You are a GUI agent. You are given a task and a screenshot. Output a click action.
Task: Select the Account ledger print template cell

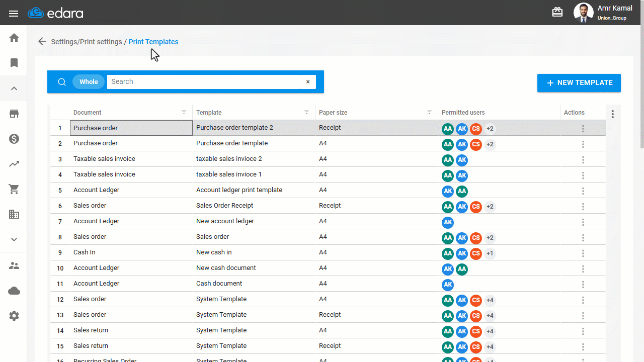pyautogui.click(x=254, y=190)
